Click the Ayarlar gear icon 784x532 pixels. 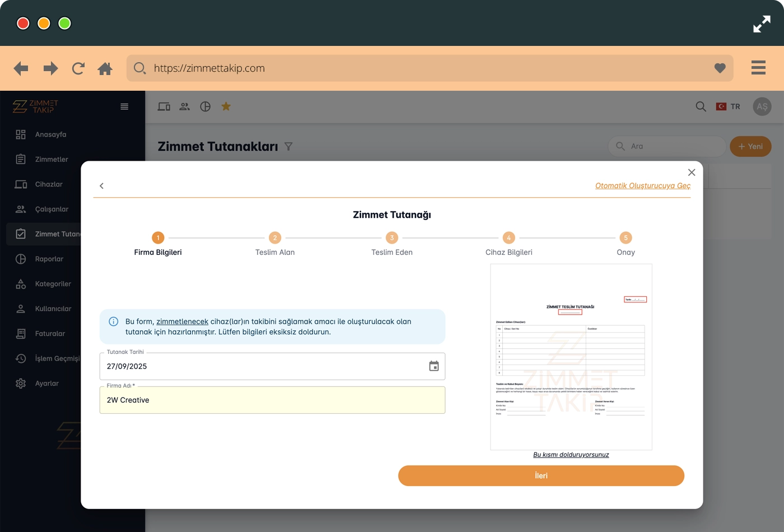click(x=21, y=384)
